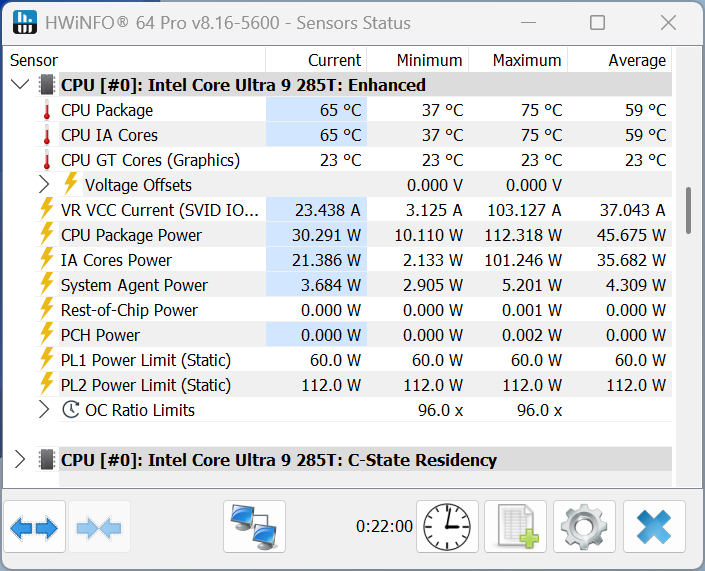Viewport: 705px width, 571px height.
Task: Select the CPU Package Power row
Action: click(131, 235)
